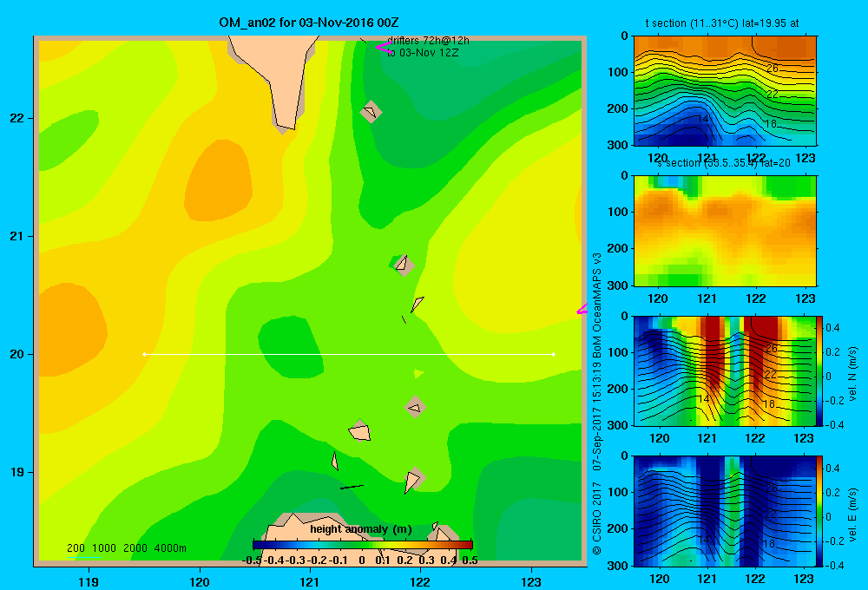Click longitude label 121 under the main map

point(310,582)
